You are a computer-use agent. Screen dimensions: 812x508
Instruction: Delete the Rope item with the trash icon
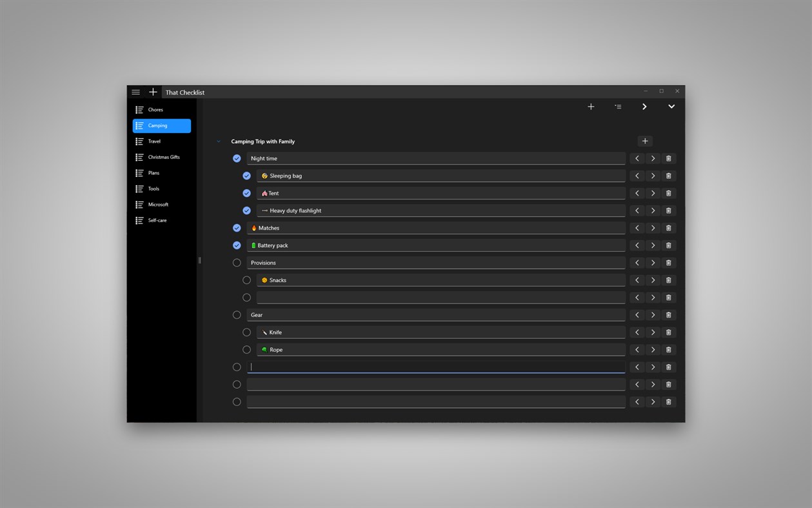(668, 349)
